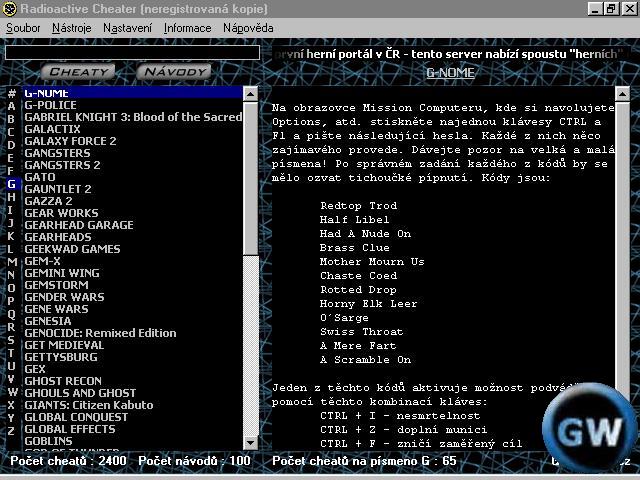Select index letter Q
The width and height of the screenshot is (640, 480).
click(x=11, y=314)
